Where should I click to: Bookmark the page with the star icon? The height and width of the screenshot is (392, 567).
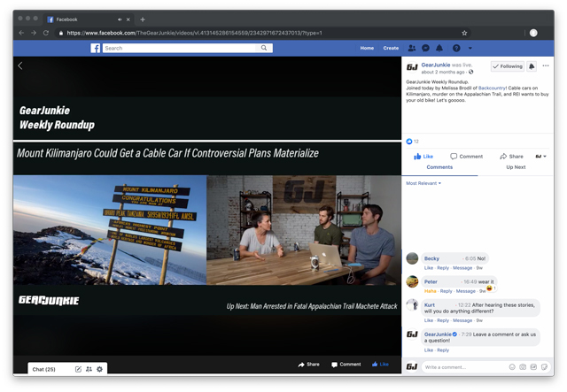click(x=464, y=33)
